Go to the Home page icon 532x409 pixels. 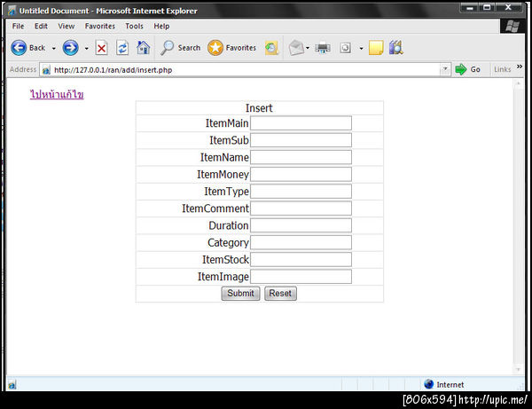(143, 48)
